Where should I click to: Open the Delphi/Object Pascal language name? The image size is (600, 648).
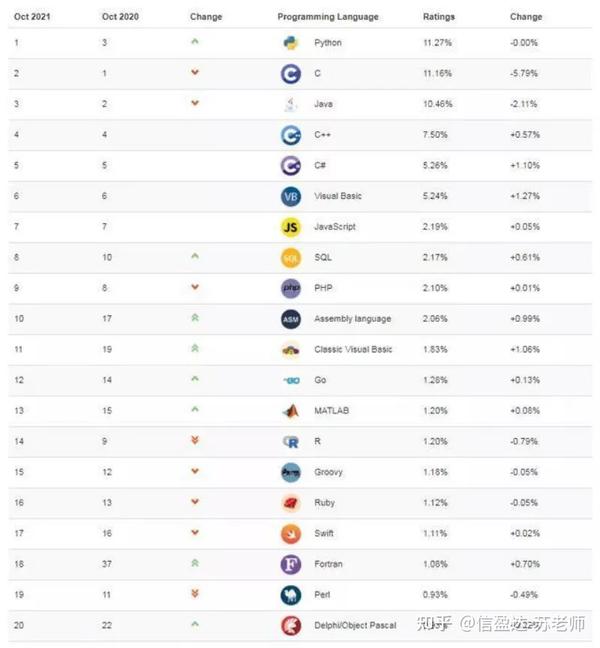tap(355, 626)
